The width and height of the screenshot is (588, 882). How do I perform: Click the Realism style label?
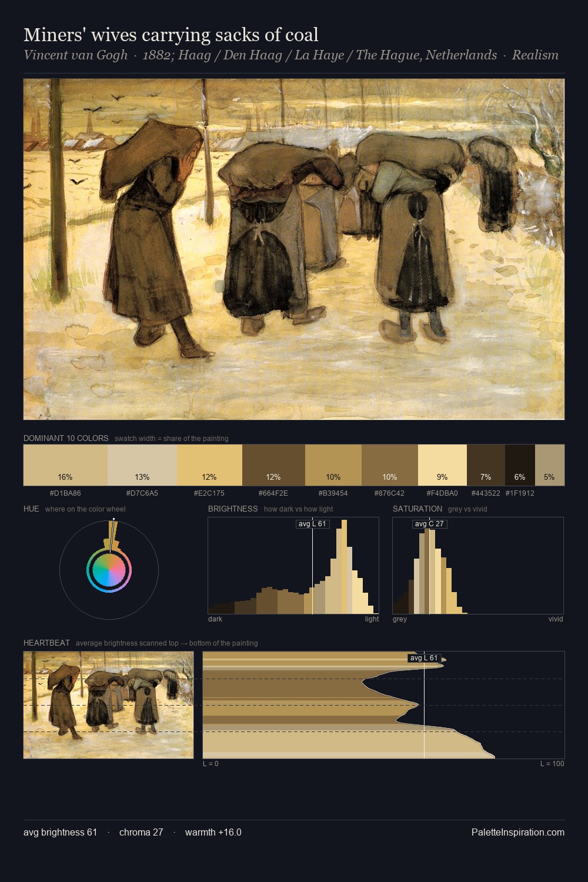pos(535,55)
